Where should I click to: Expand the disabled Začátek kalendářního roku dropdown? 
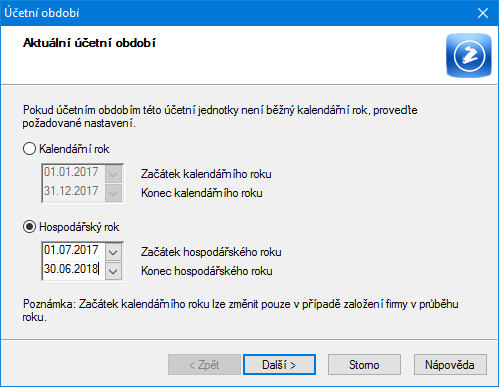click(x=113, y=174)
